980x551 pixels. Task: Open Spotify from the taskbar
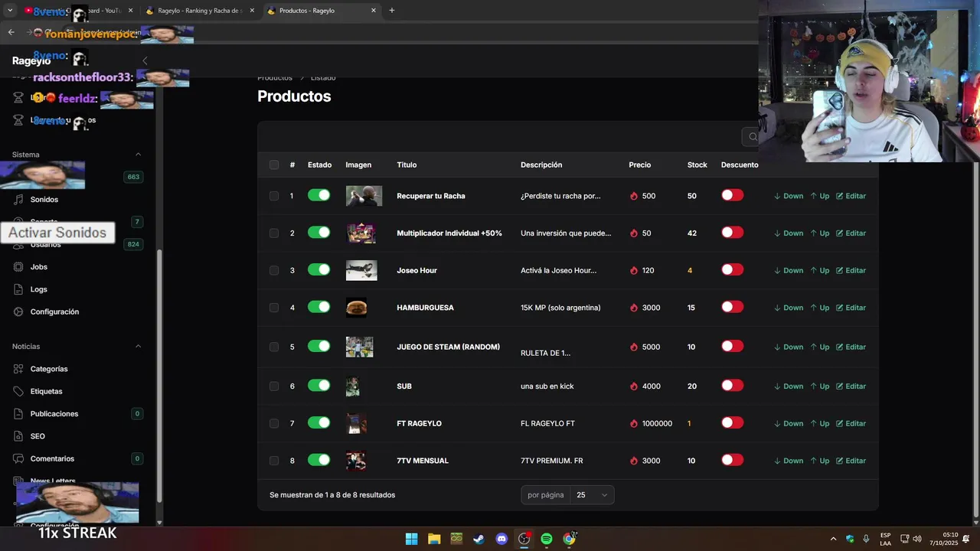[x=547, y=539]
